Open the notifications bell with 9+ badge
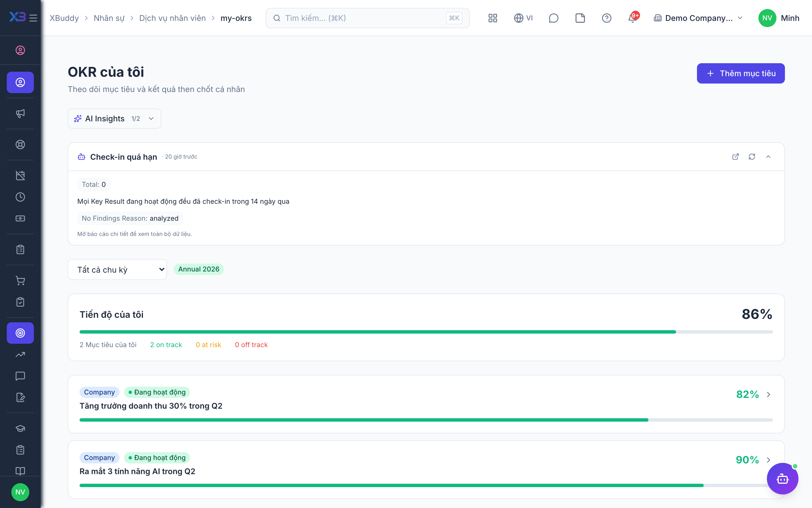Viewport: 812px width, 508px height. pyautogui.click(x=633, y=17)
